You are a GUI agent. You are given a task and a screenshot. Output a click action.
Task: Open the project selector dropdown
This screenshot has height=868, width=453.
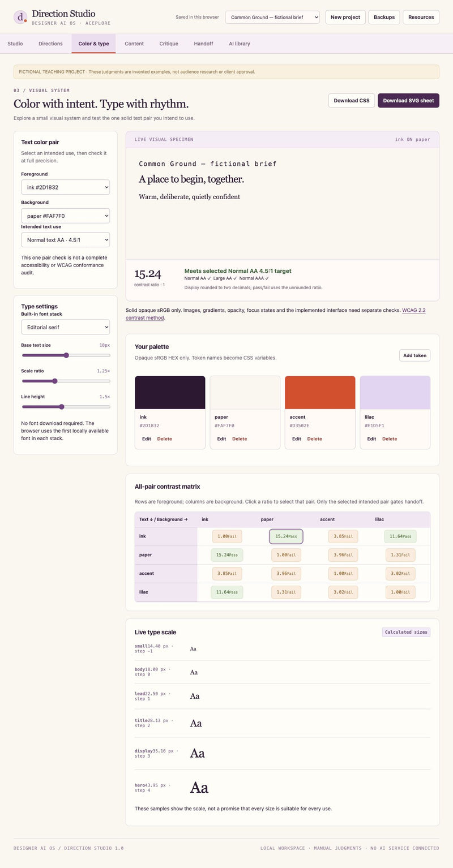coord(272,17)
